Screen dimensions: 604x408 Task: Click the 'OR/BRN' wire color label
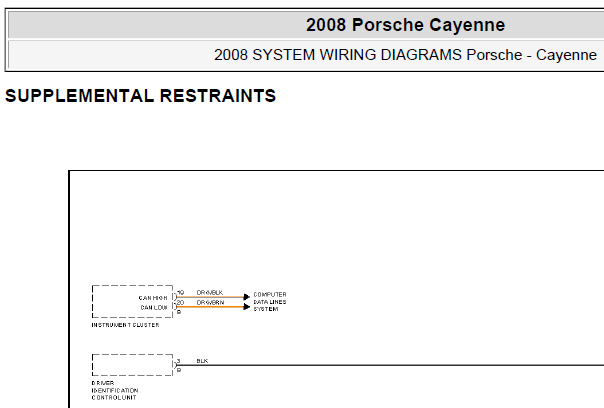[210, 302]
